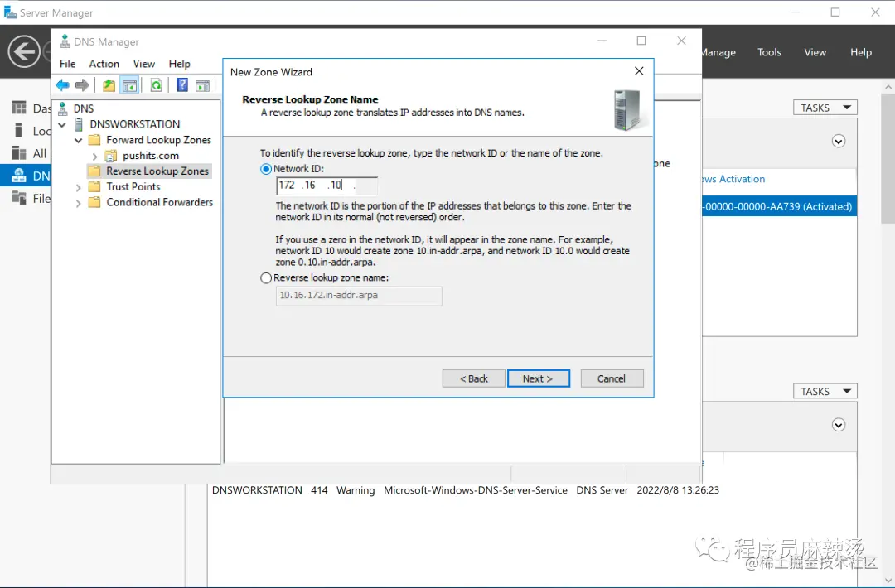
Task: Open the lower TASKS dropdown
Action: point(825,391)
